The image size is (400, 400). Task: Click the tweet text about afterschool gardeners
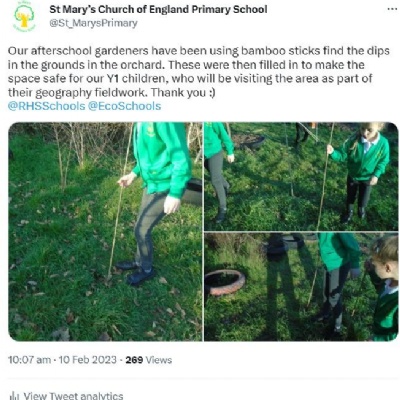199,72
